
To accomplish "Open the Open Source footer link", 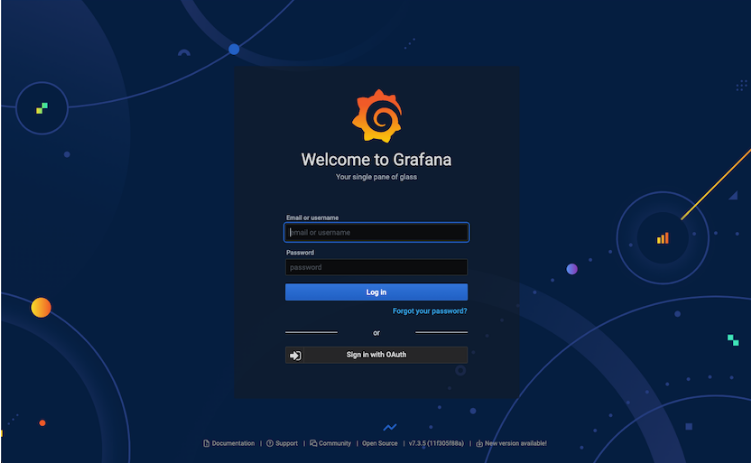I will pos(380,443).
